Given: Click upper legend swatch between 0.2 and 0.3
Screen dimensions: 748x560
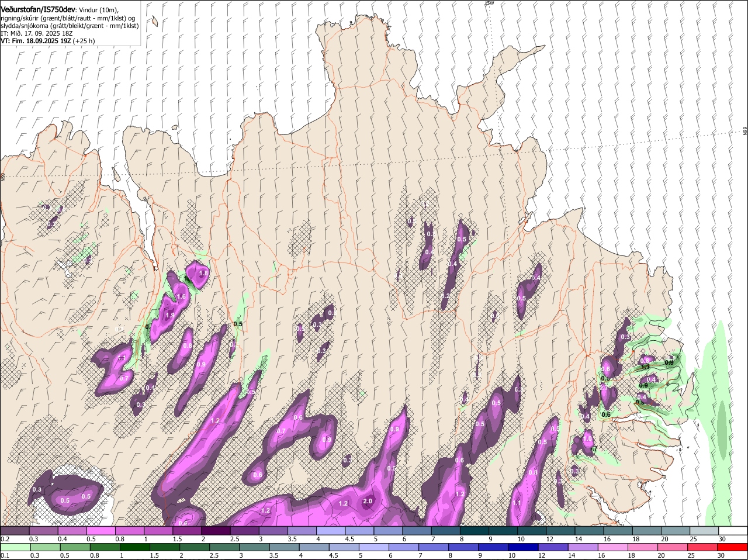Looking at the screenshot, I should pos(15,530).
